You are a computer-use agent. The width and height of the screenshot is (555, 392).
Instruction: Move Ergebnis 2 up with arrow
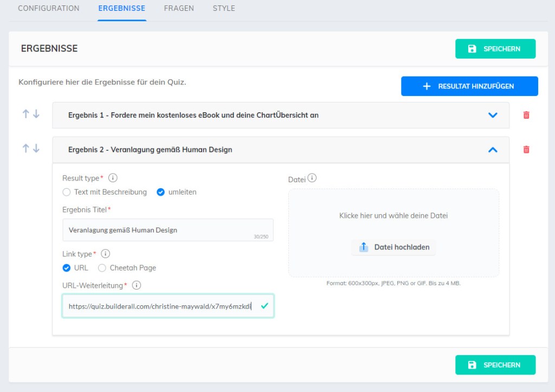tap(25, 149)
